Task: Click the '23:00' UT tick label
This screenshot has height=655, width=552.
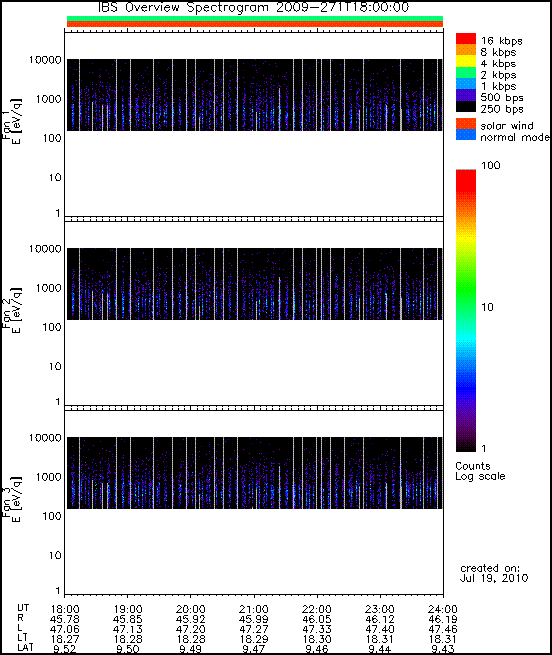Action: coord(380,609)
